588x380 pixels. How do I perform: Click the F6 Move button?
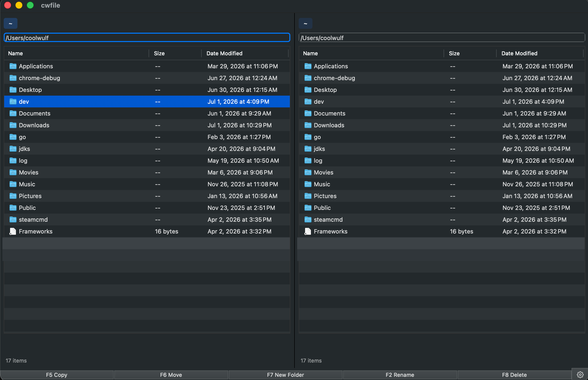pos(171,375)
